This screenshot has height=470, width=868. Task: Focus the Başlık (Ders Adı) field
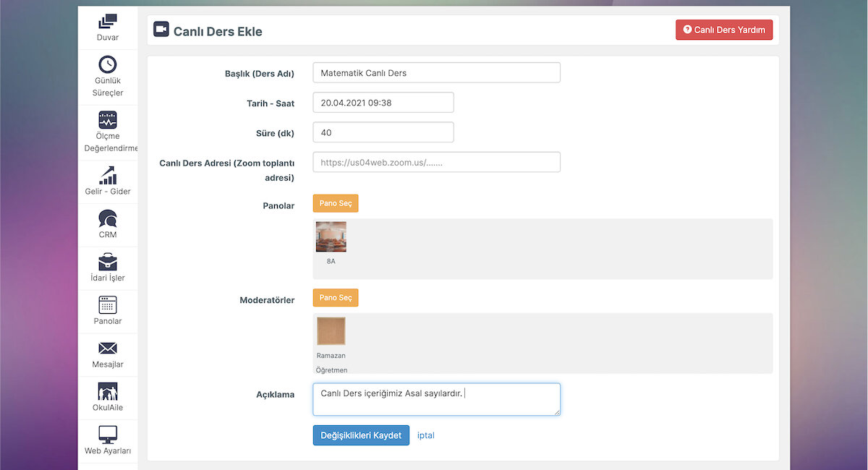pos(437,73)
